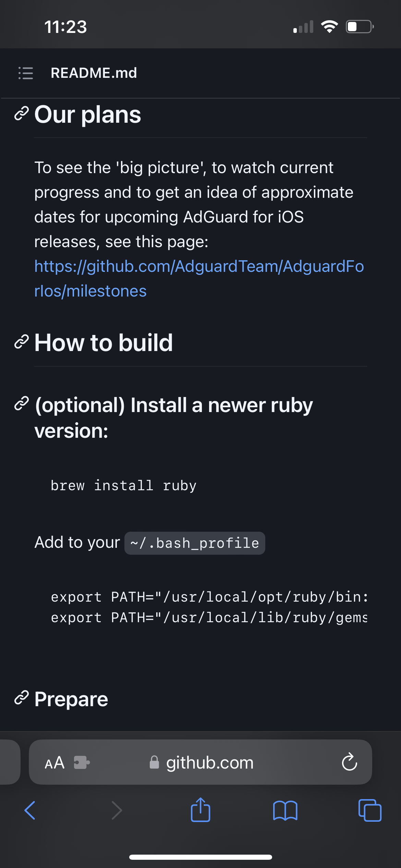The height and width of the screenshot is (868, 401).
Task: Tap the battery indicator in the status bar
Action: point(359,26)
